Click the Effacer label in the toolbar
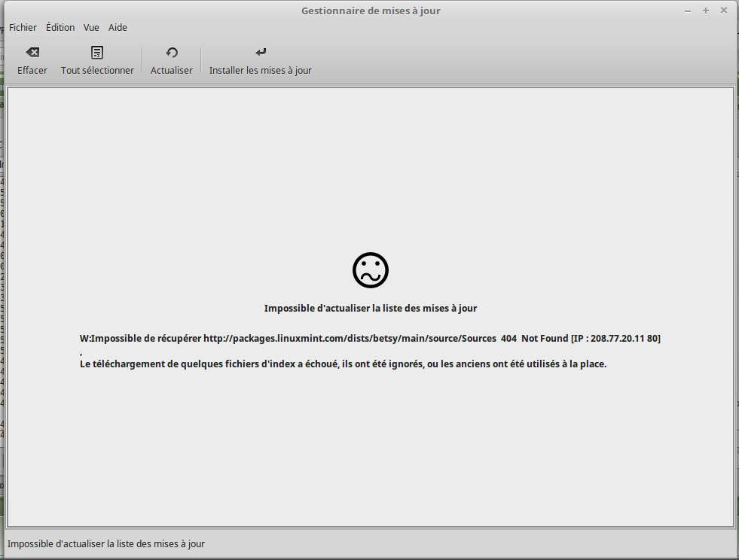 [x=32, y=70]
